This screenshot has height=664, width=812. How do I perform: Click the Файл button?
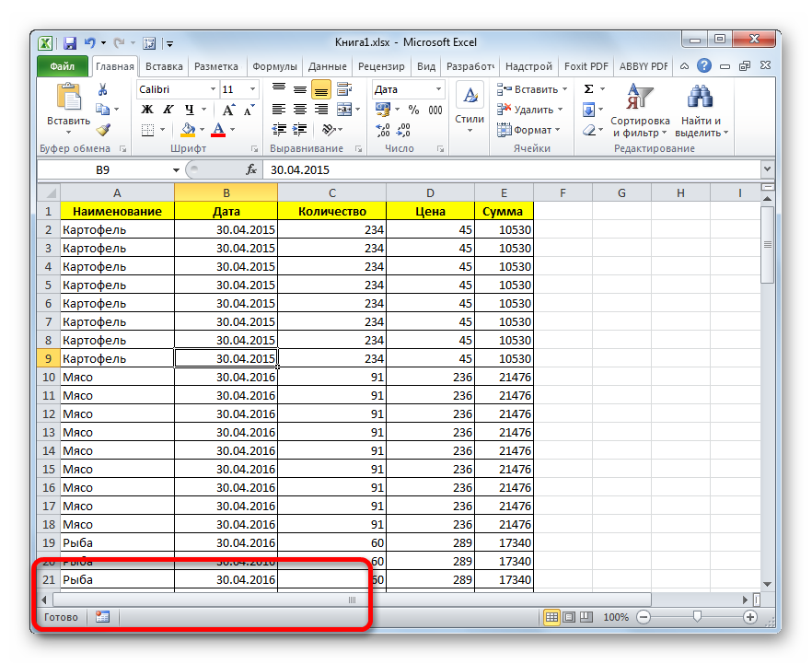click(x=63, y=66)
